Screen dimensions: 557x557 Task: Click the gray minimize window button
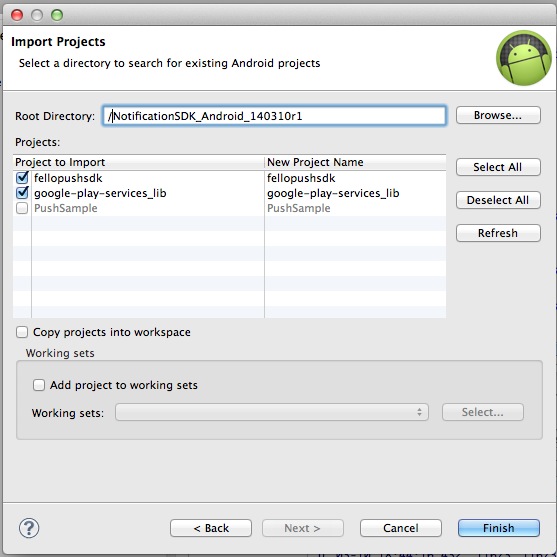(x=37, y=15)
